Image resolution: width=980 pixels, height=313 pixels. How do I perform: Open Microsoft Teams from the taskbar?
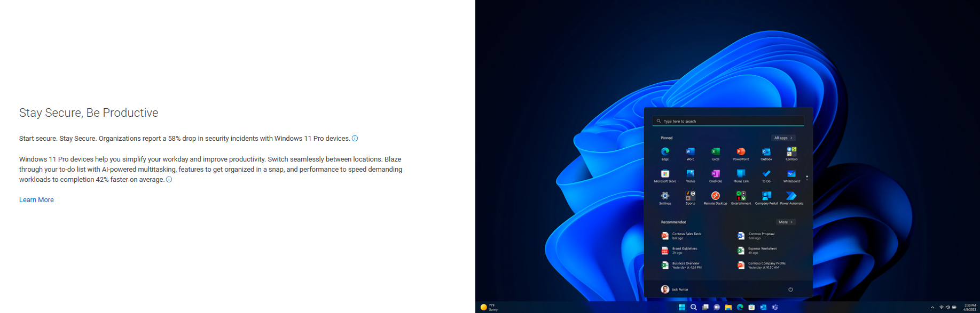pyautogui.click(x=775, y=307)
